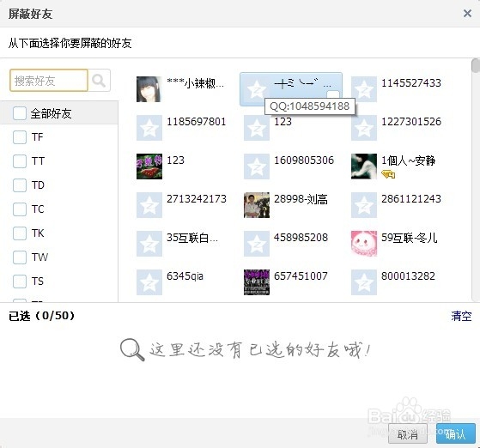This screenshot has height=448, width=480.
Task: Select dark avatar of 657451007
Action: pyautogui.click(x=257, y=282)
